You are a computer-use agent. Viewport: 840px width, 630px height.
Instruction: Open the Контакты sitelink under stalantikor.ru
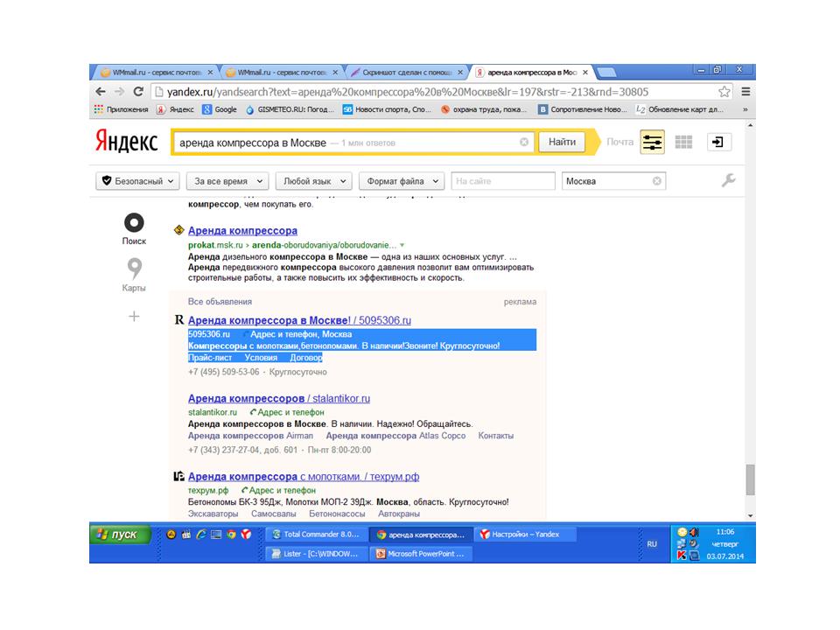pyautogui.click(x=495, y=436)
